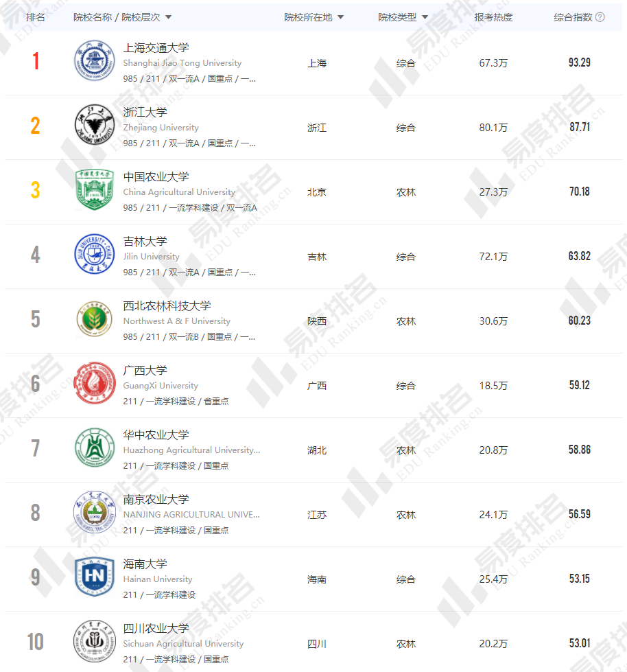Click the Jilin University logo
The width and height of the screenshot is (627, 672).
click(x=95, y=255)
